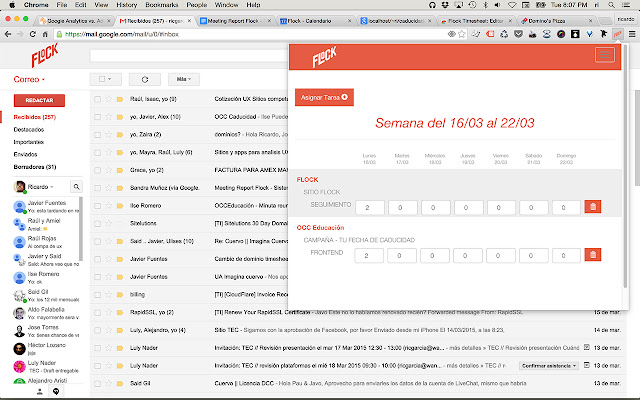Open Ricardo chat status dropdown

point(40,187)
